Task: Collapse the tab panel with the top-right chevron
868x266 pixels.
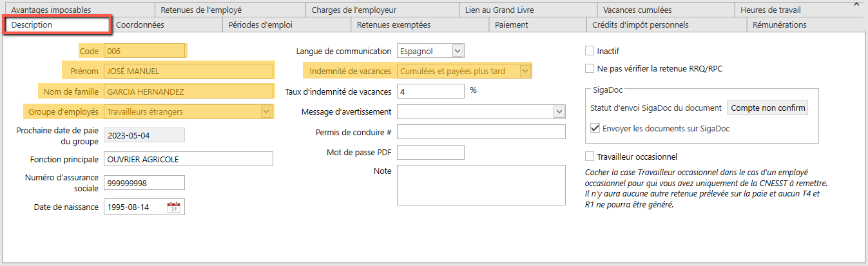Action: pos(856,4)
